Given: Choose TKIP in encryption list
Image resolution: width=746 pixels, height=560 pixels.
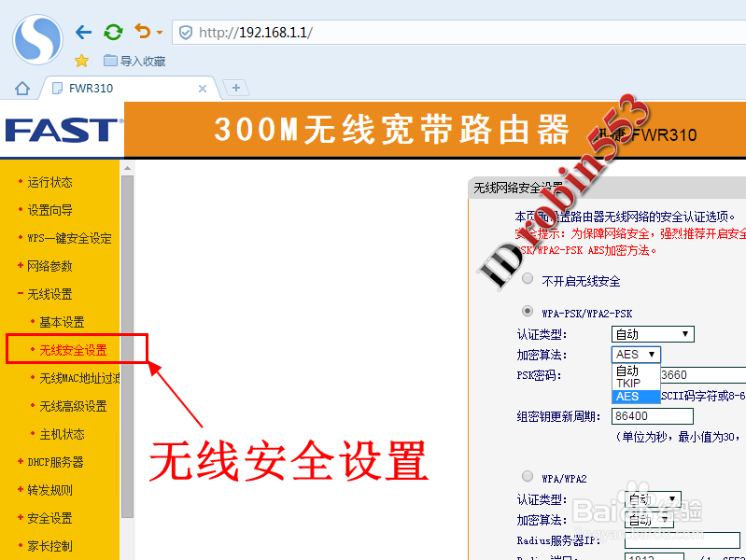Looking at the screenshot, I should (636, 383).
